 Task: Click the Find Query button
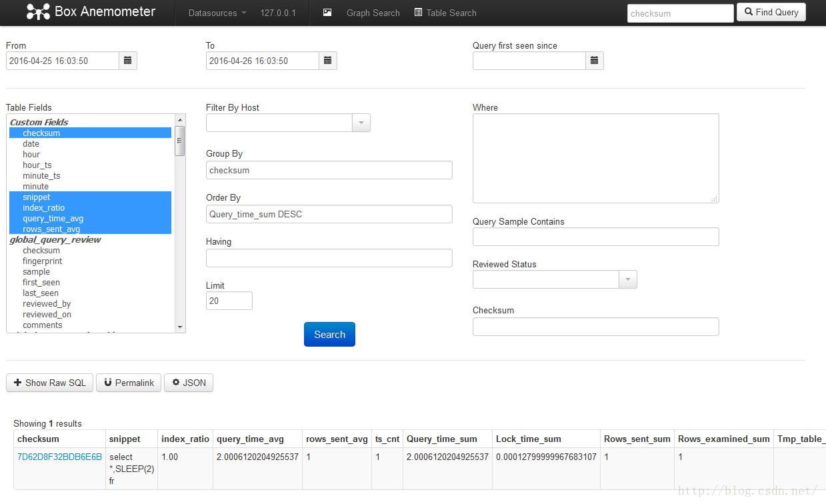point(771,12)
